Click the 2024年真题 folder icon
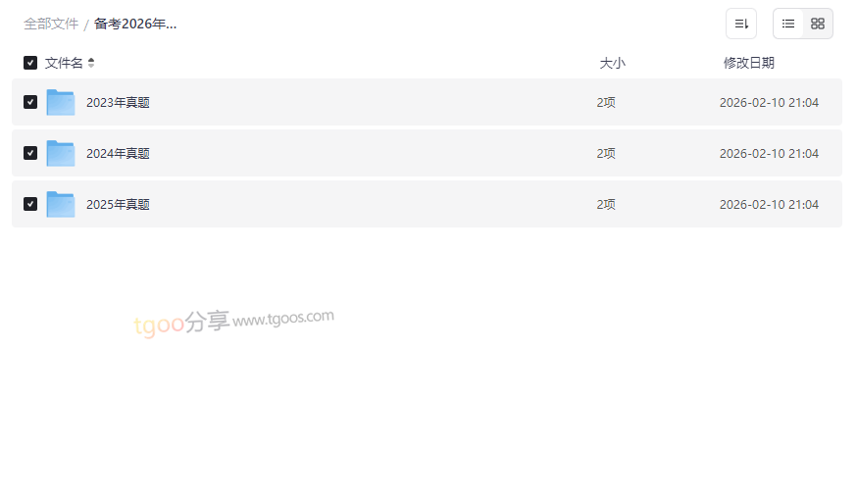 pos(61,153)
